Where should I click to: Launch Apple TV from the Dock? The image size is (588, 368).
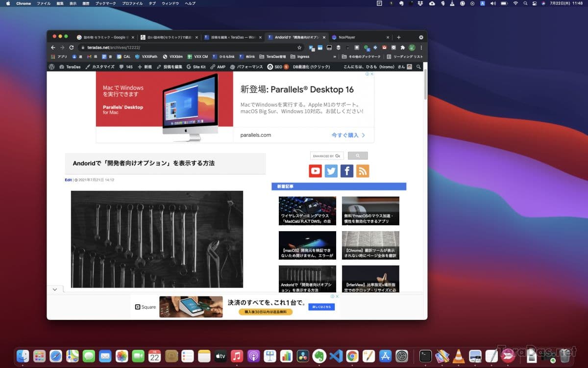220,356
